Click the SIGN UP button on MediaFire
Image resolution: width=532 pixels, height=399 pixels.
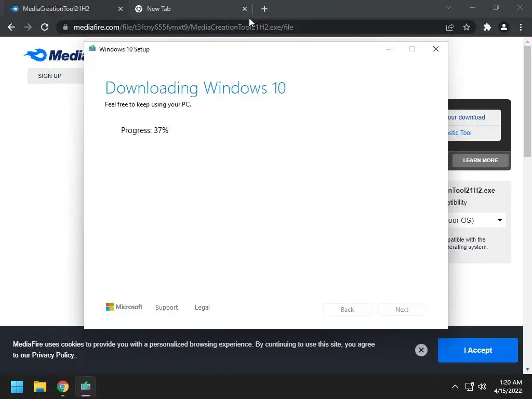coord(49,76)
